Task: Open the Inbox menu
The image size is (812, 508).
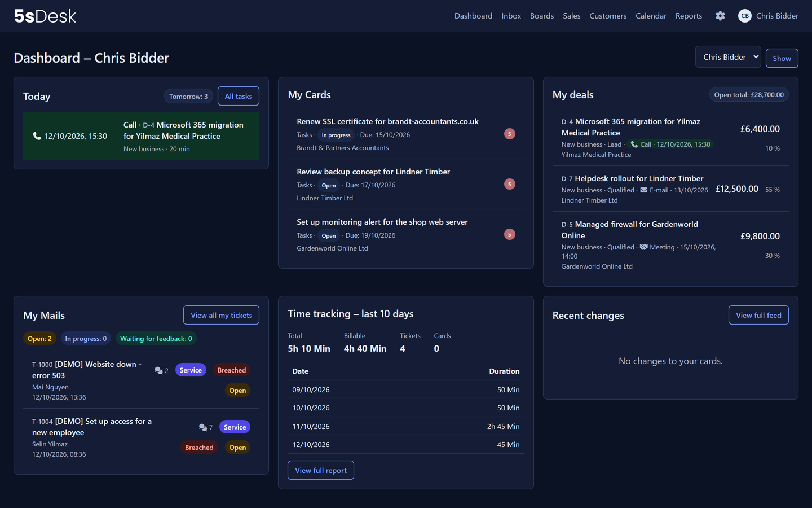Action: pos(511,16)
